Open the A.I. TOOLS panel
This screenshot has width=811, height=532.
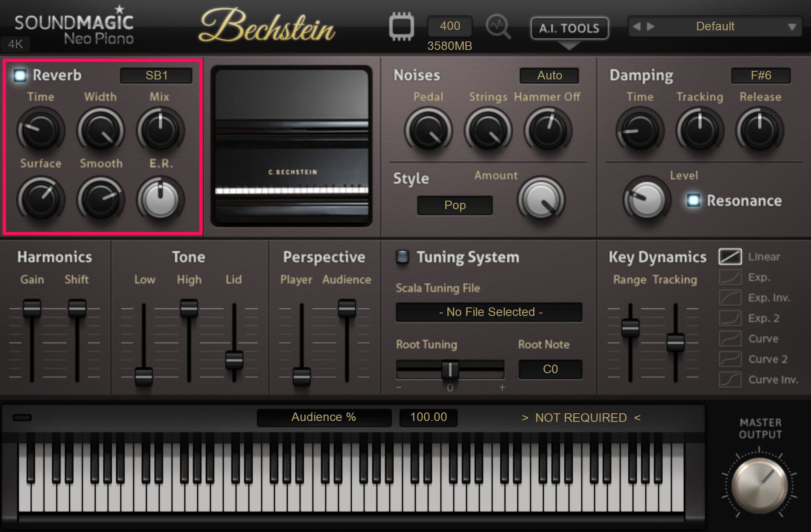point(569,28)
